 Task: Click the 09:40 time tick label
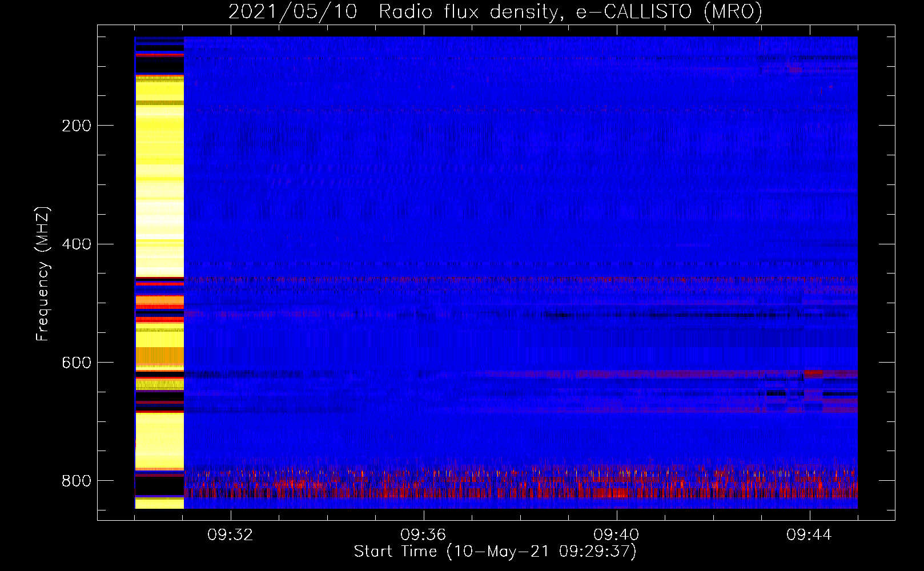pyautogui.click(x=616, y=535)
